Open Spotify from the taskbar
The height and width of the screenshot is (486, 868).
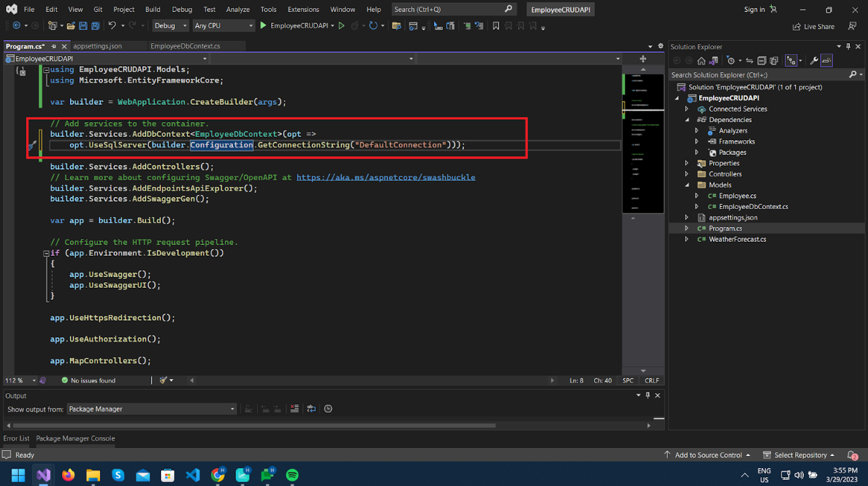coord(292,475)
